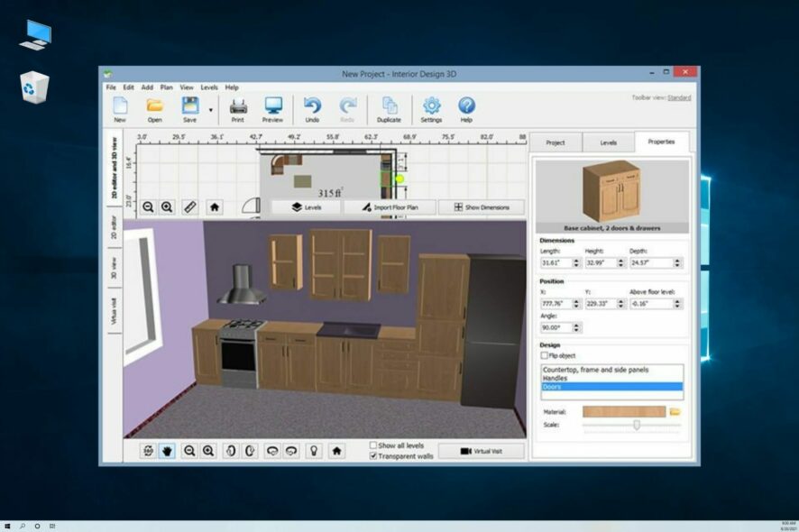Zoom out in the 3D view

[x=189, y=451]
